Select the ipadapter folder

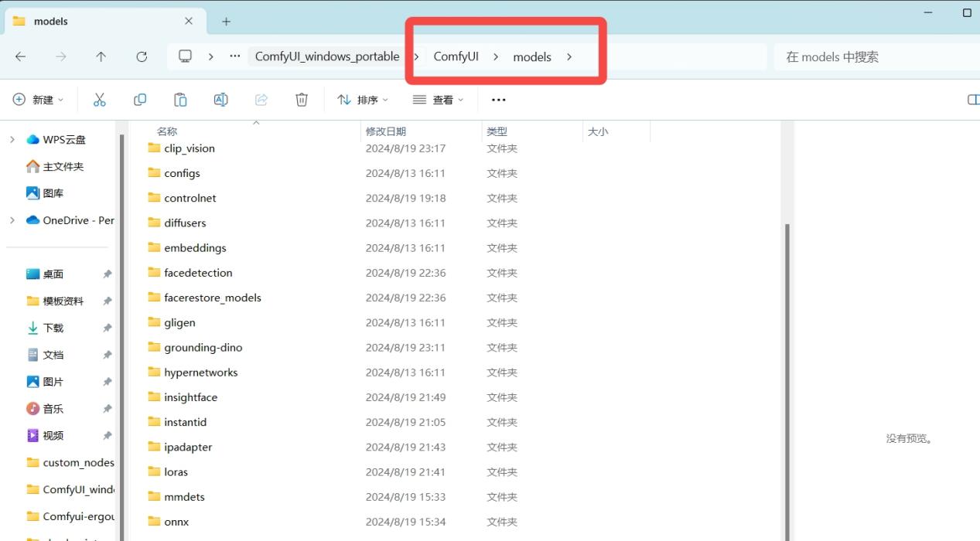(188, 447)
